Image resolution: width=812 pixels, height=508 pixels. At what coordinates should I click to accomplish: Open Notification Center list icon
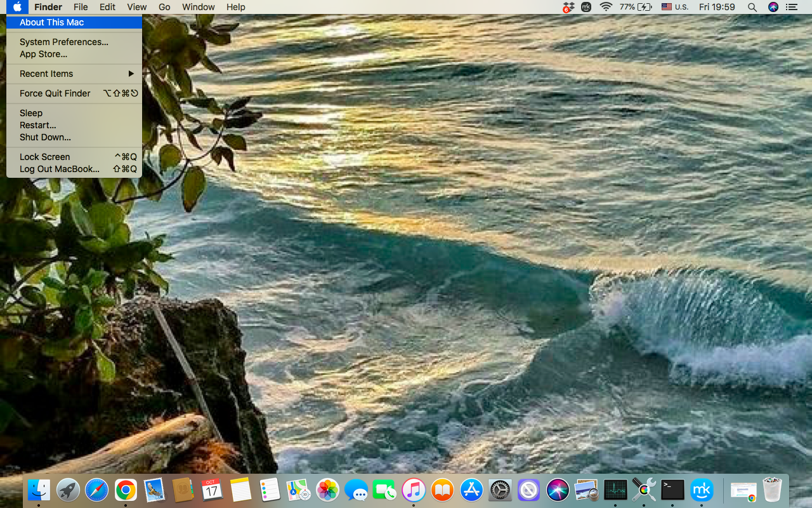coord(791,7)
